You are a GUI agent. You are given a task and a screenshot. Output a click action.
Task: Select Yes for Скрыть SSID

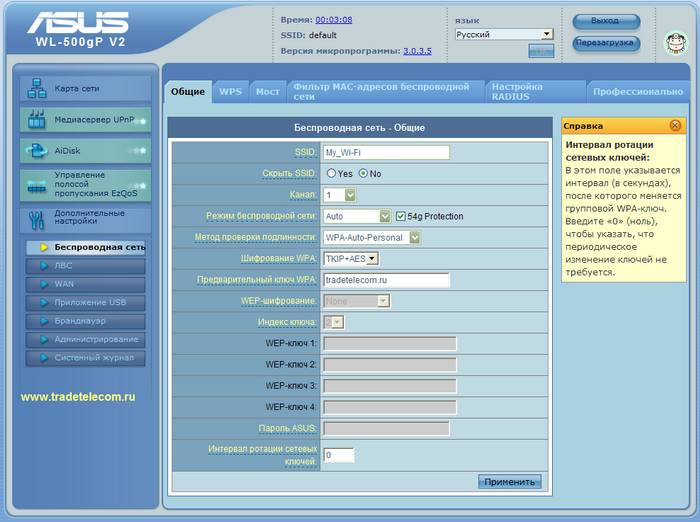pos(331,173)
